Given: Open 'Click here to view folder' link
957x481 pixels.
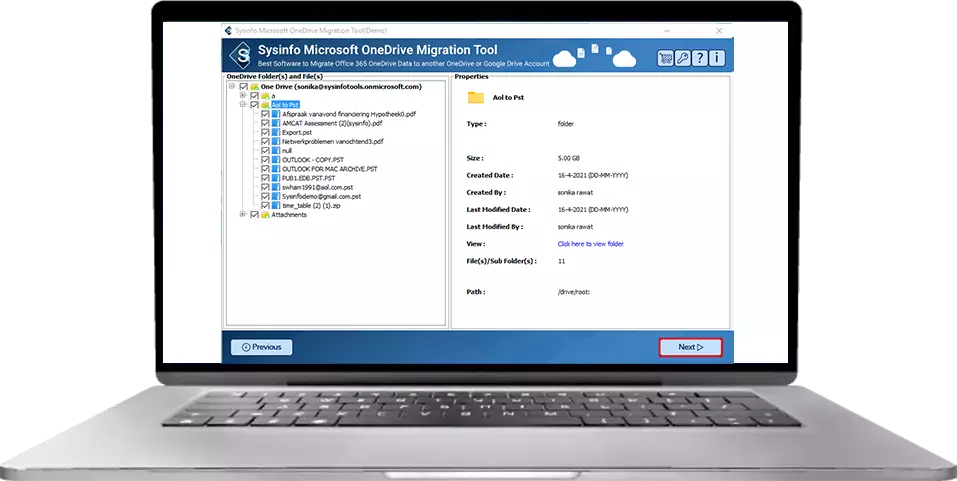Looking at the screenshot, I should click(590, 244).
